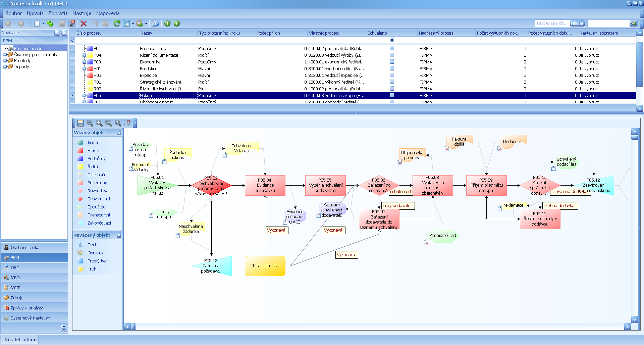Uncheck Schváleno checkbox for P05 Nákup
Screen dimensions: 644x345
[x=392, y=95]
